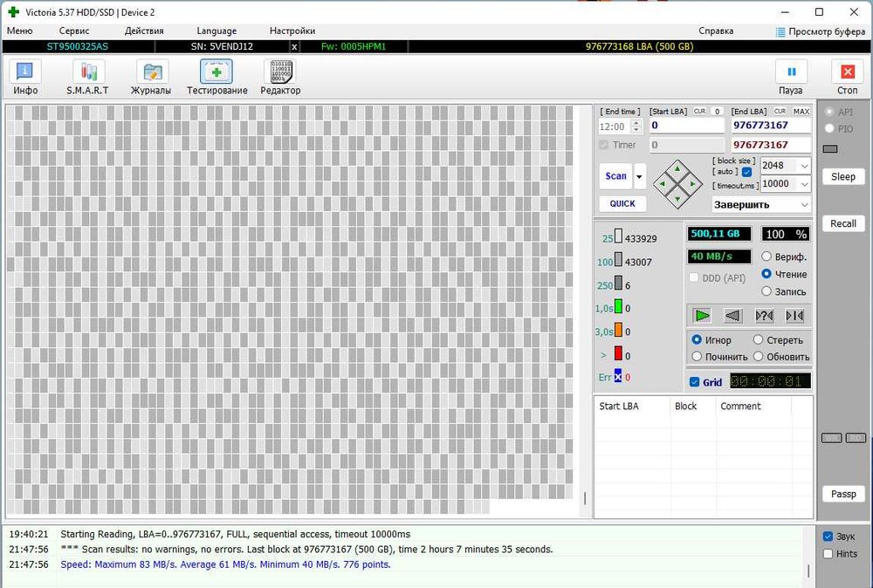Click the scan map scrollbar handle

(x=585, y=498)
